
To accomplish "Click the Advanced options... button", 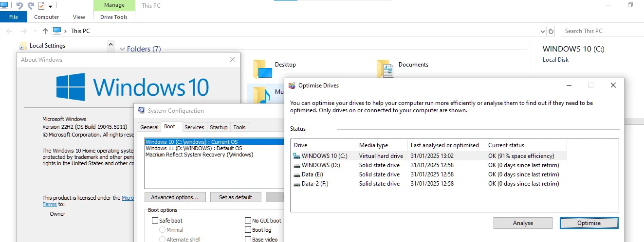I will pos(175,197).
